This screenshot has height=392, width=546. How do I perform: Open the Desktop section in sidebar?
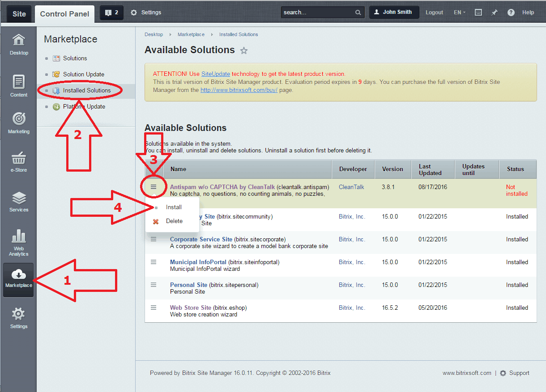pyautogui.click(x=19, y=44)
